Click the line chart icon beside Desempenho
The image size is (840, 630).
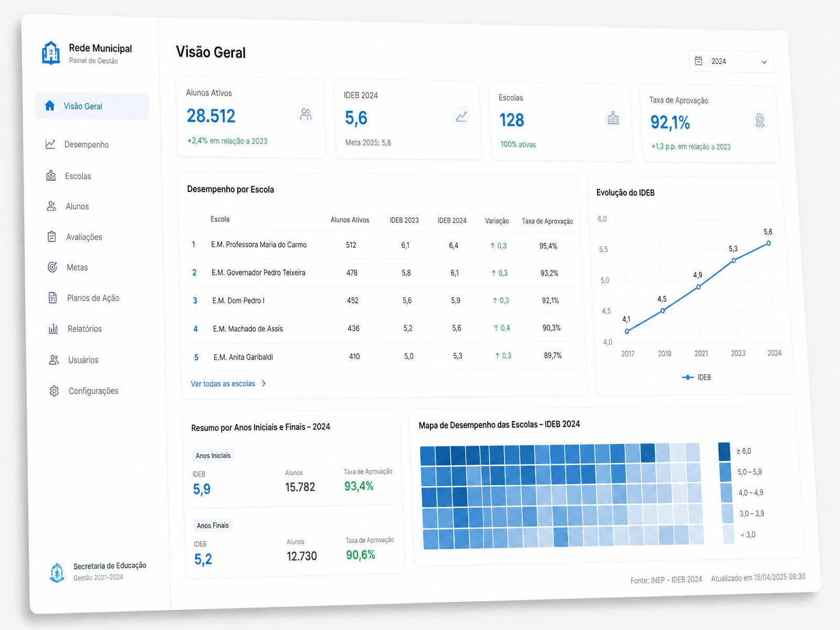50,144
